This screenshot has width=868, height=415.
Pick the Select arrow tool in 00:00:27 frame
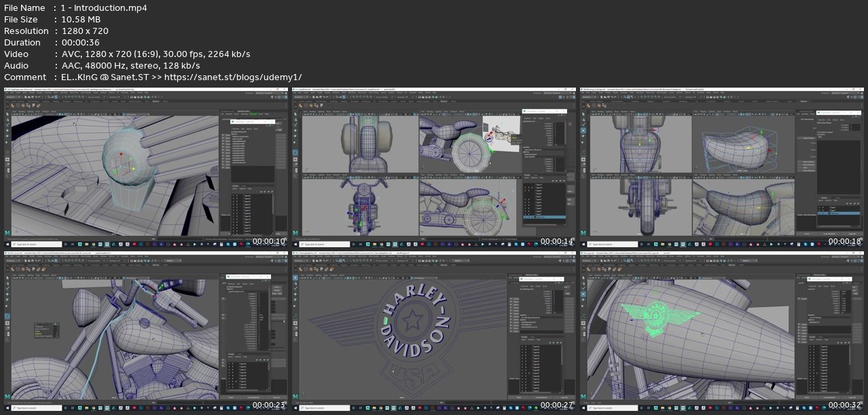coord(296,278)
